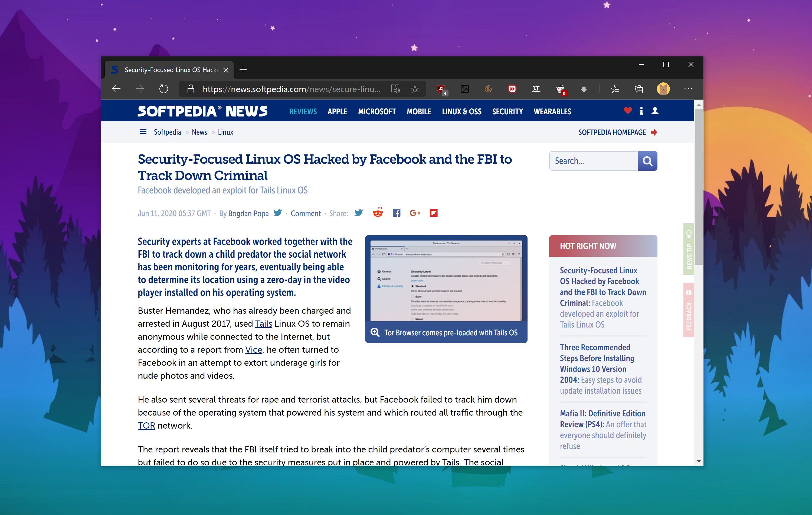The image size is (812, 515).
Task: Open the WEARABLES menu item
Action: click(x=552, y=112)
